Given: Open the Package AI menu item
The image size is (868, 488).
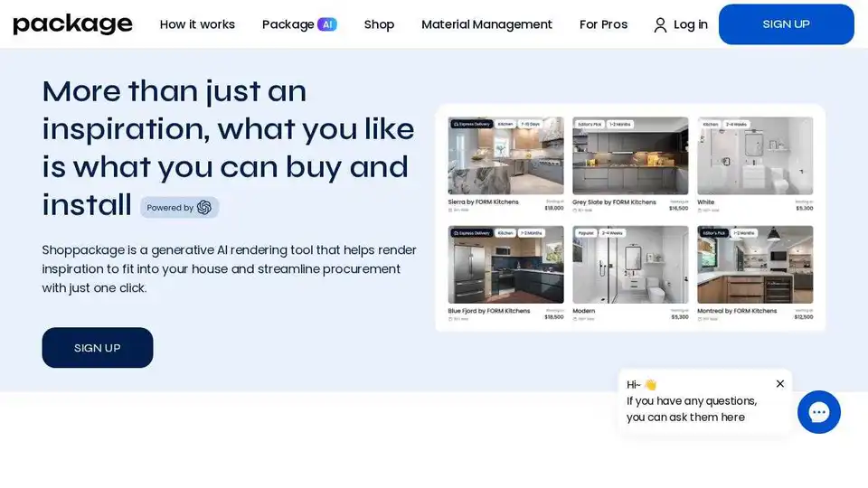Looking at the screenshot, I should [x=299, y=24].
